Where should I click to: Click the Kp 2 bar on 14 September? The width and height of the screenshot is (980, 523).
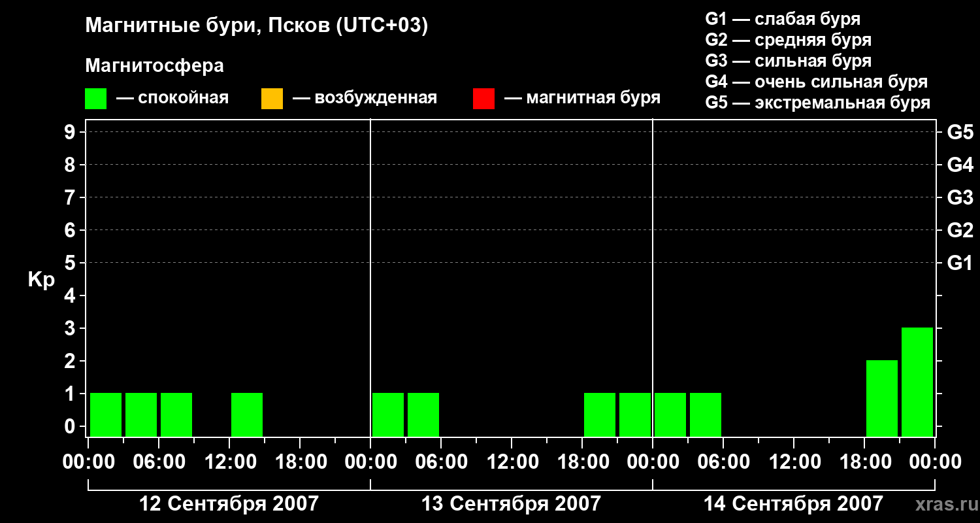point(882,398)
